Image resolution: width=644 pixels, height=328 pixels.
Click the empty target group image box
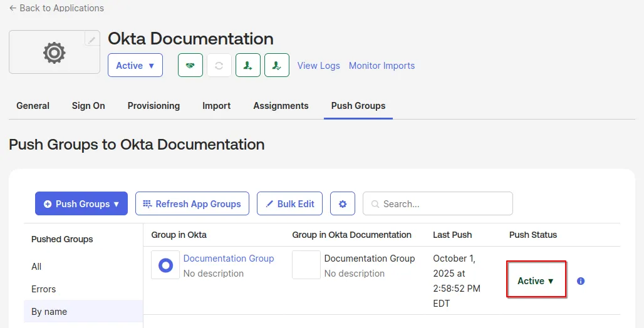click(x=306, y=265)
